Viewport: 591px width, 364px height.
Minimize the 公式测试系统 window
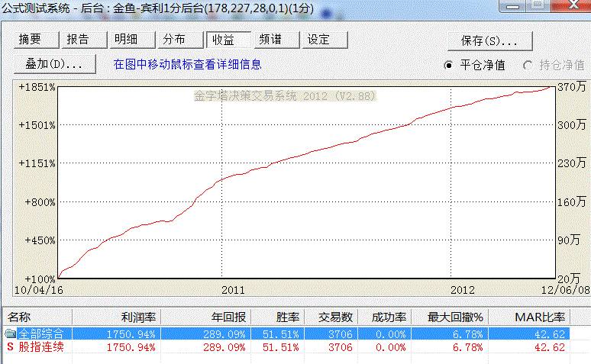[512, 6]
